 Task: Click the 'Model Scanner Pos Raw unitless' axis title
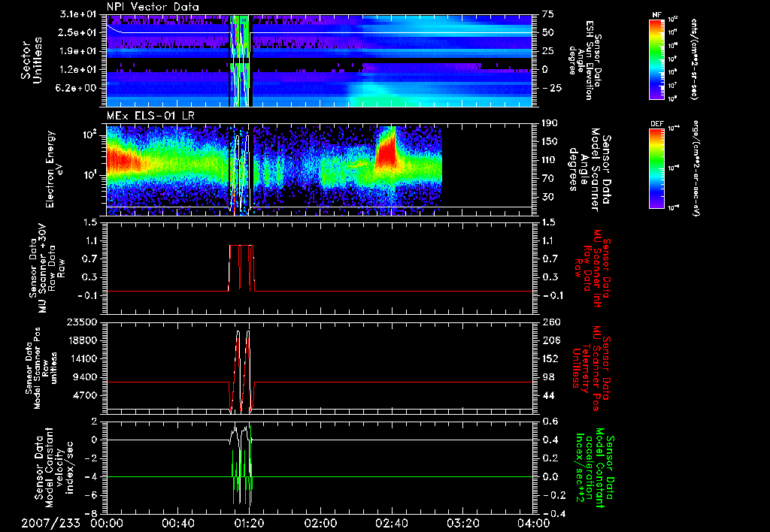[41, 368]
